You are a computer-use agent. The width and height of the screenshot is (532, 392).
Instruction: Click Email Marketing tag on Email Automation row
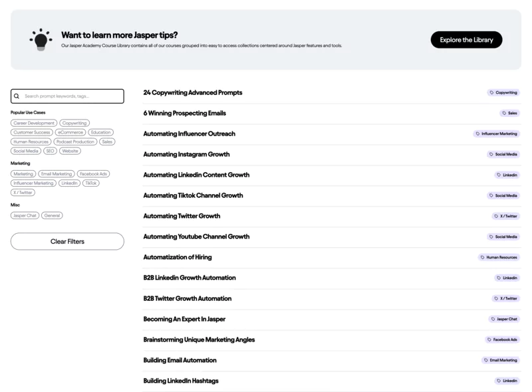tap(501, 360)
